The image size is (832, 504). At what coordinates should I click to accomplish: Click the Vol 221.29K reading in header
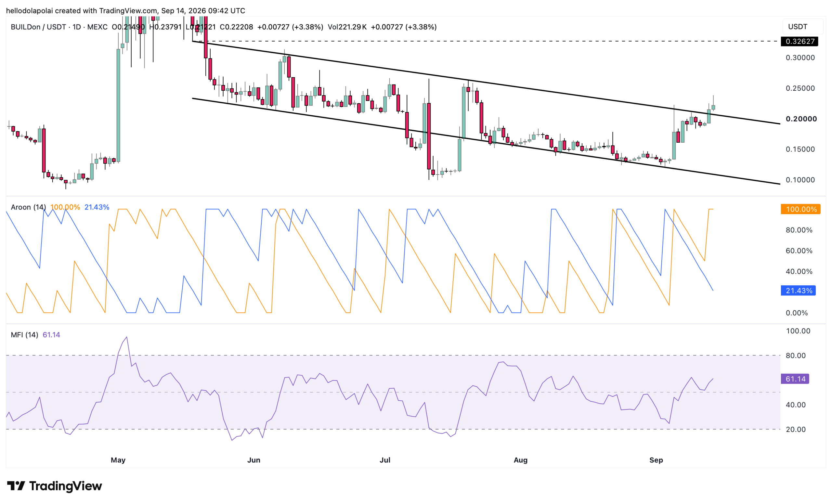coord(347,27)
